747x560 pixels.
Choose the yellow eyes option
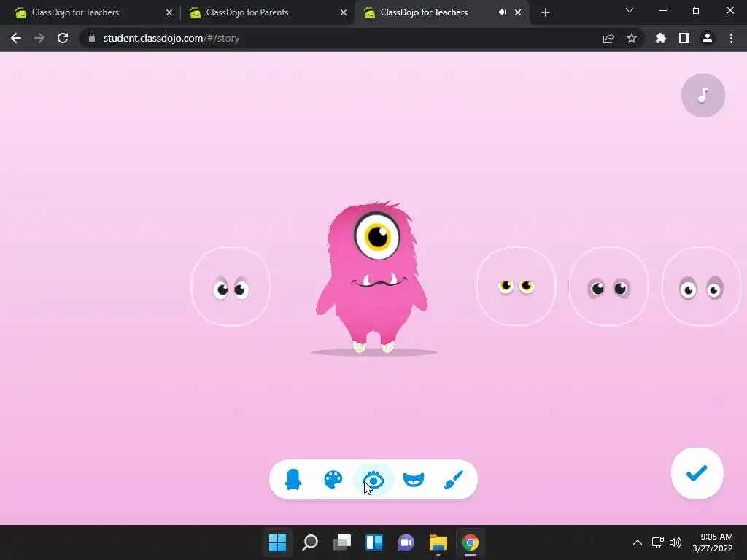point(516,286)
